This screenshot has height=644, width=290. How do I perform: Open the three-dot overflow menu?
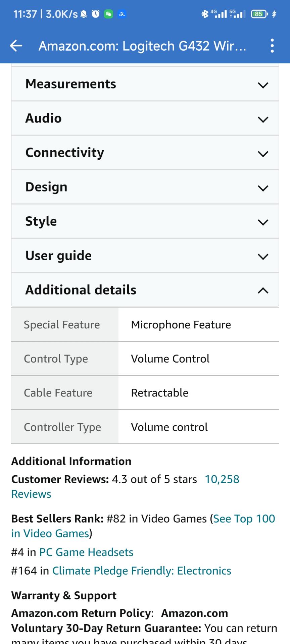point(272,46)
